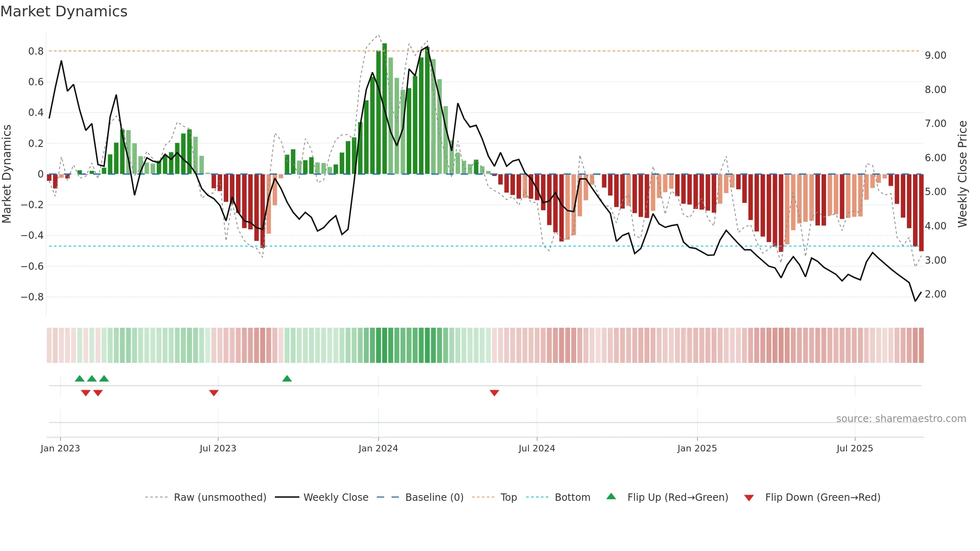The width and height of the screenshot is (980, 551).
Task: Click the final red heatmap cell at right end
Action: pyautogui.click(x=921, y=345)
